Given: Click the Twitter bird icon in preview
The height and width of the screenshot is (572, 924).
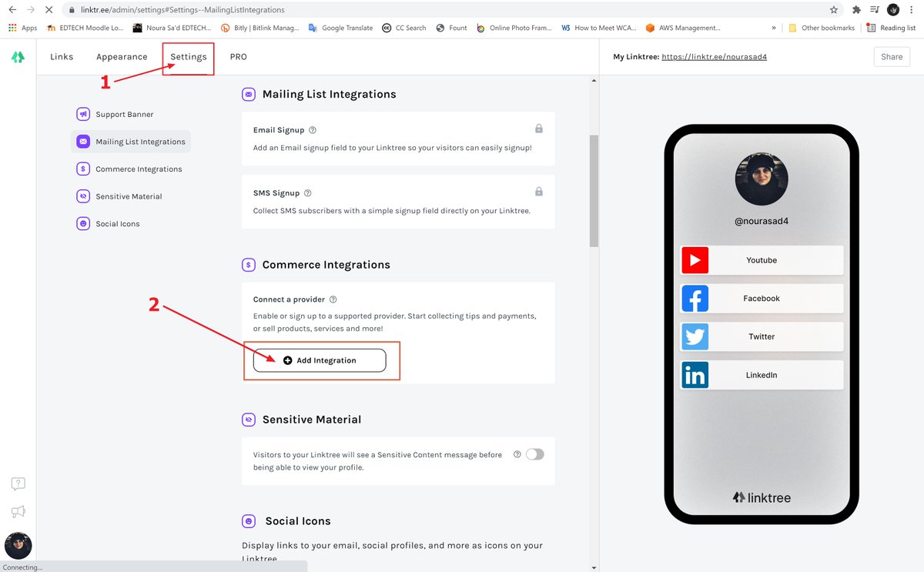Looking at the screenshot, I should 695,336.
